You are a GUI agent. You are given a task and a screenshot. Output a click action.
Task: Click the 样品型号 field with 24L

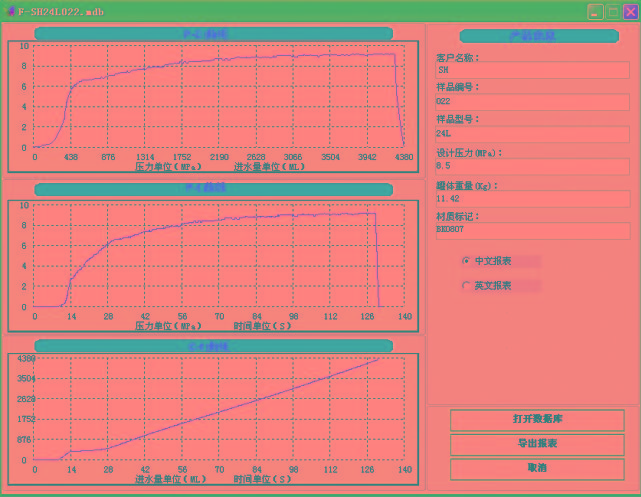pos(532,133)
